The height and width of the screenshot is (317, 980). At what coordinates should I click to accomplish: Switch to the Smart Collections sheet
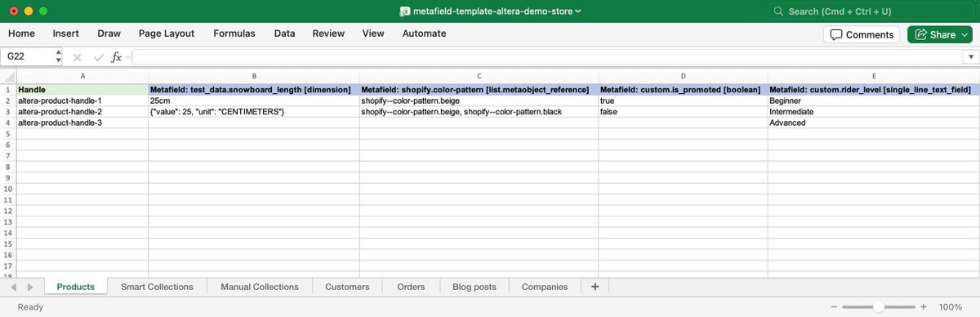click(x=157, y=287)
